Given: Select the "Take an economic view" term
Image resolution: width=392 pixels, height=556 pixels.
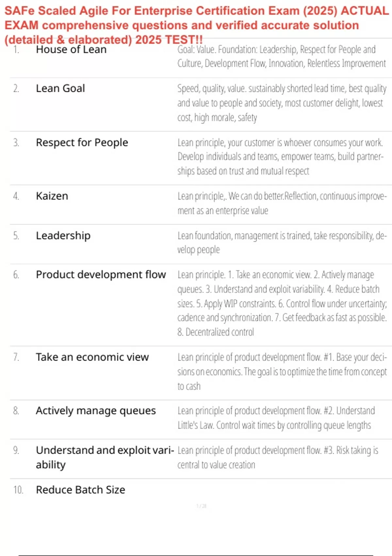Looking at the screenshot, I should (92, 357).
